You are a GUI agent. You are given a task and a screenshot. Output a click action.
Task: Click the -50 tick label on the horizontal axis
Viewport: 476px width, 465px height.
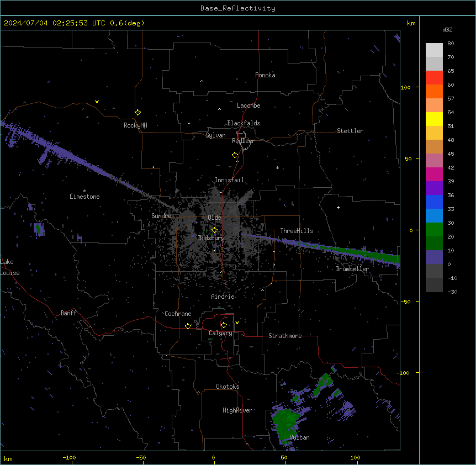pyautogui.click(x=141, y=457)
